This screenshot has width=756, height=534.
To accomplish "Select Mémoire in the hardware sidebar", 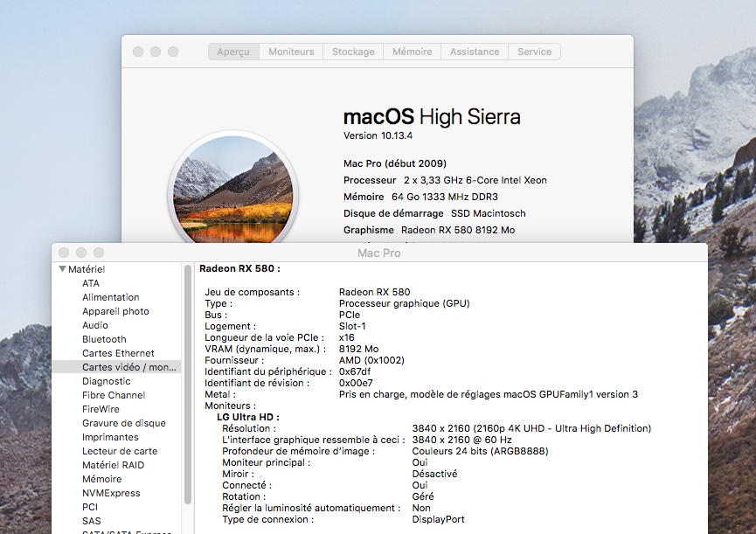I will tap(101, 479).
